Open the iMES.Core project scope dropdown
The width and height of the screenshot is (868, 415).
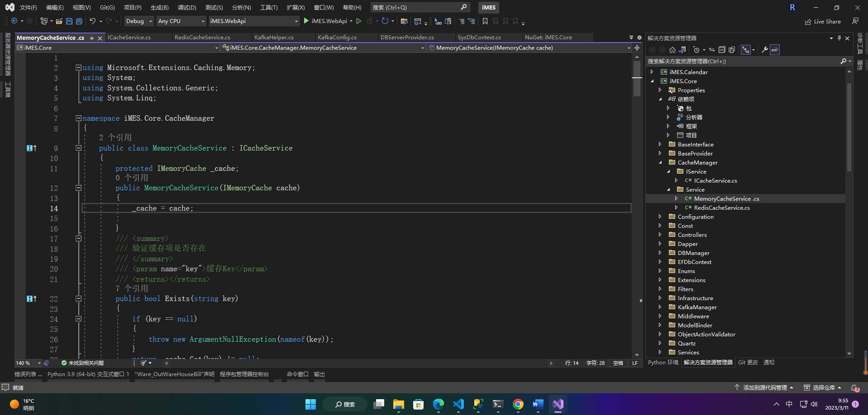118,48
